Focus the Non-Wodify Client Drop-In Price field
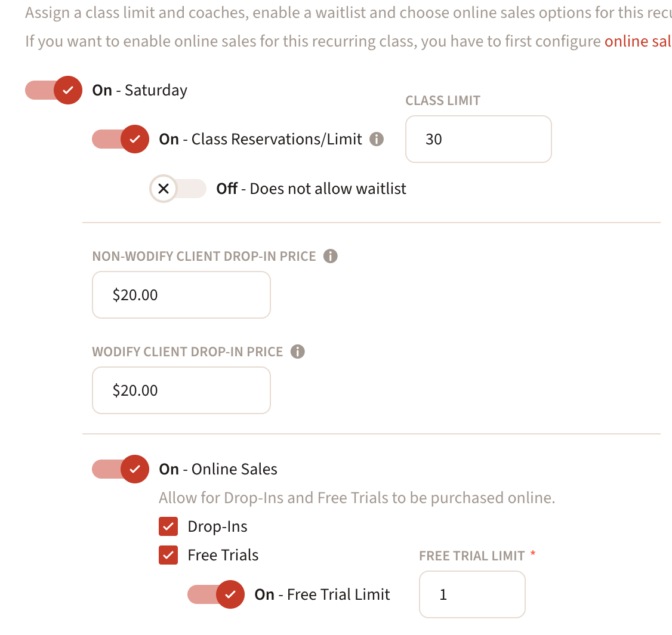The width and height of the screenshot is (672, 635). pos(181,295)
